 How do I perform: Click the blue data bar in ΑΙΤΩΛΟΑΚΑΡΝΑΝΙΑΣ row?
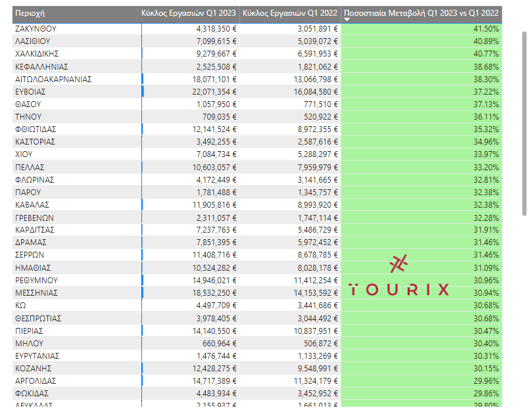click(143, 79)
